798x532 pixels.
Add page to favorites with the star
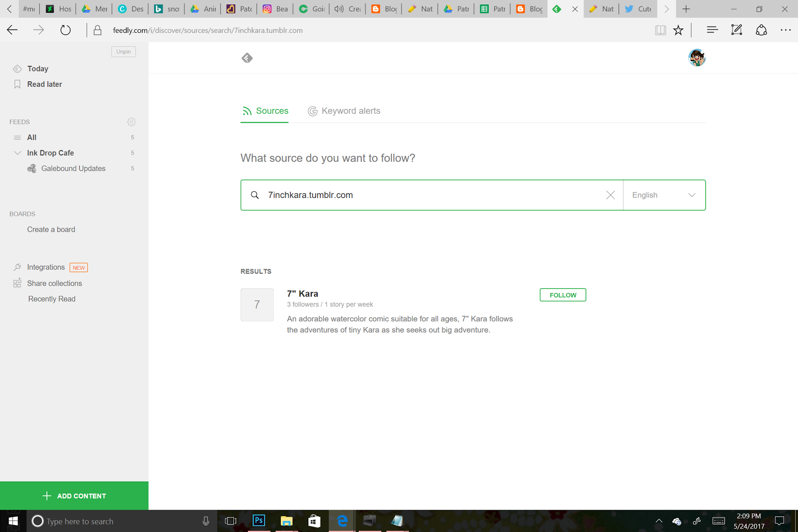[678, 30]
